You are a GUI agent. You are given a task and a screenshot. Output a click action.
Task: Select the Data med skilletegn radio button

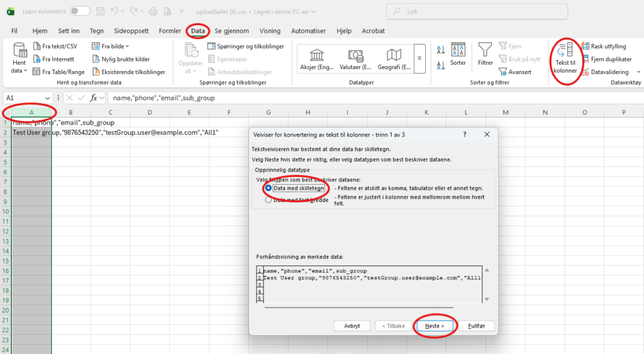(x=269, y=188)
